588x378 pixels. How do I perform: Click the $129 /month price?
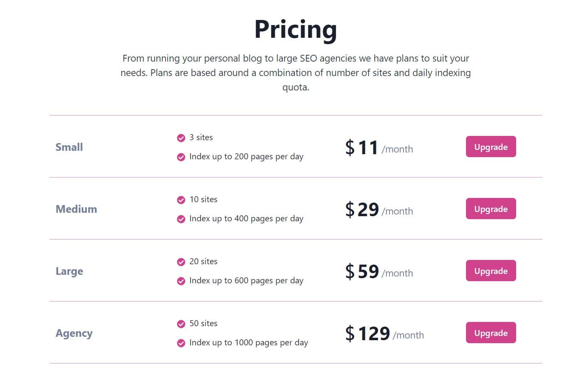click(384, 334)
